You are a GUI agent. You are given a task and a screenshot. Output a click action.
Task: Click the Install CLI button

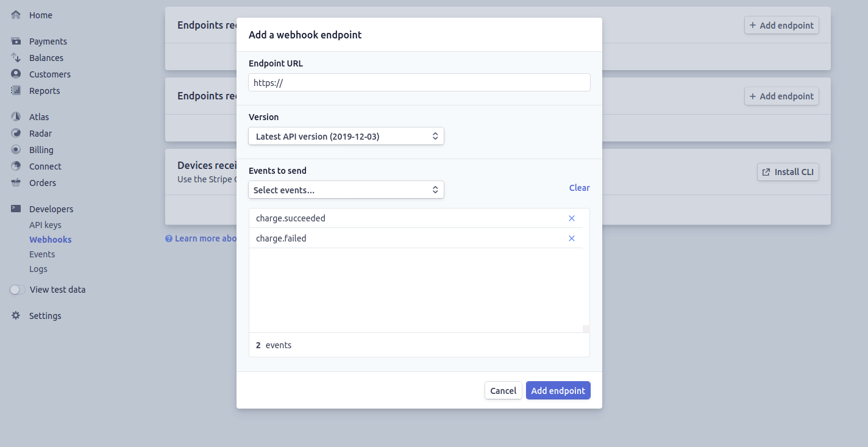pos(788,172)
